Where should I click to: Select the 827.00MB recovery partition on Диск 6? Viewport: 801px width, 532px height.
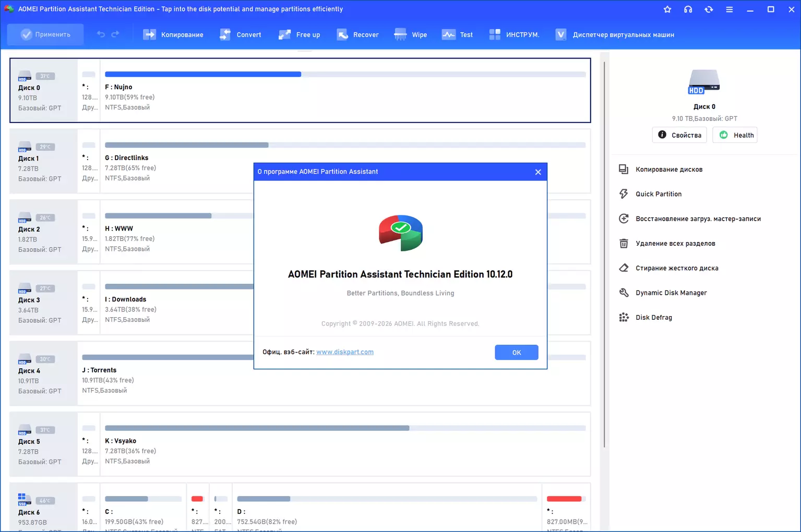point(566,507)
